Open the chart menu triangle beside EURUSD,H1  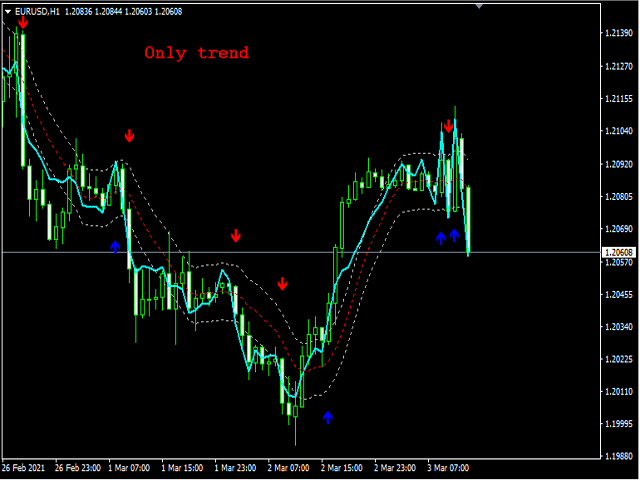coord(8,12)
